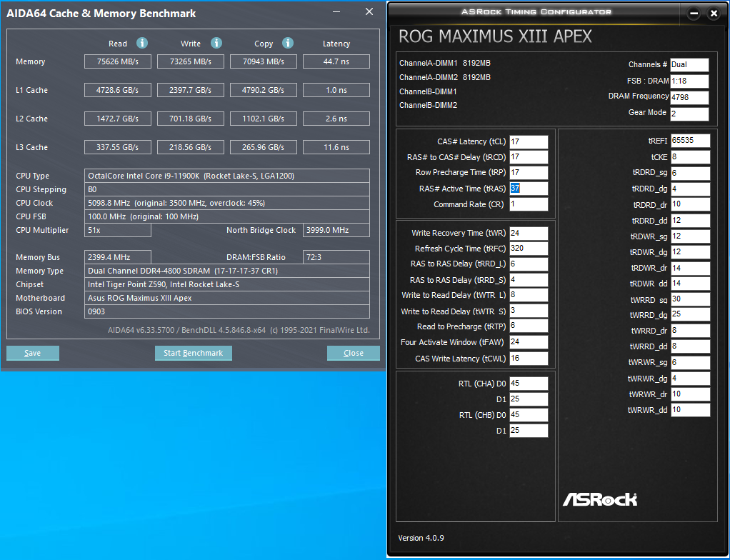
Task: Click the BIOS Version 0903 field
Action: point(227,311)
